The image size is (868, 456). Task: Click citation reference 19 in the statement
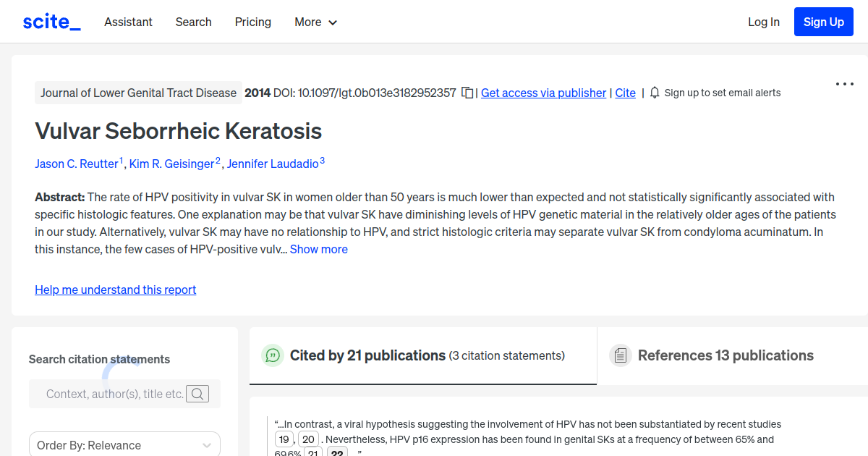[284, 439]
